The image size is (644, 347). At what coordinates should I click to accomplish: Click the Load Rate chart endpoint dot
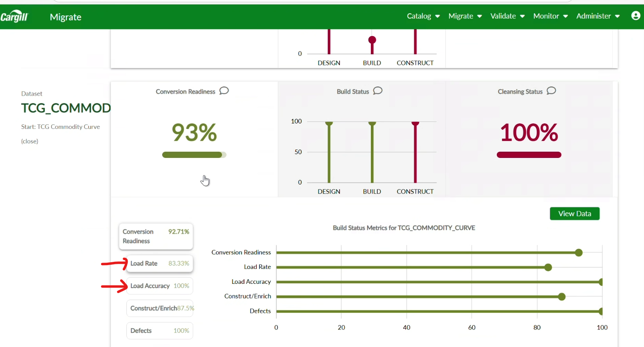(548, 267)
